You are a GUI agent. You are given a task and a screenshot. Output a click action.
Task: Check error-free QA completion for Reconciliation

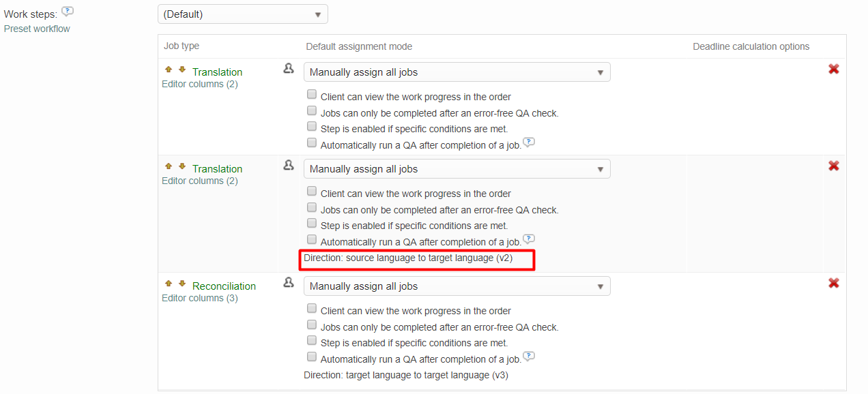point(312,324)
